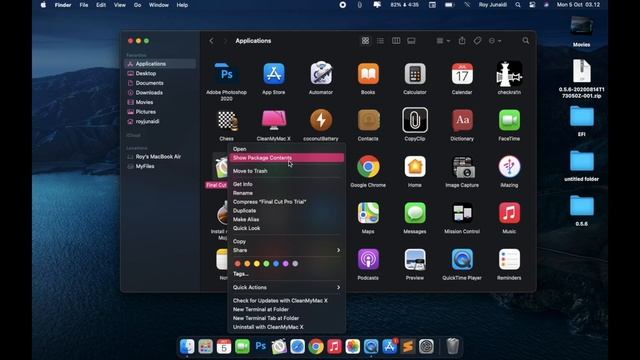Image resolution: width=640 pixels, height=360 pixels.
Task: Choose Duplicate in context menu
Action: pos(286,211)
